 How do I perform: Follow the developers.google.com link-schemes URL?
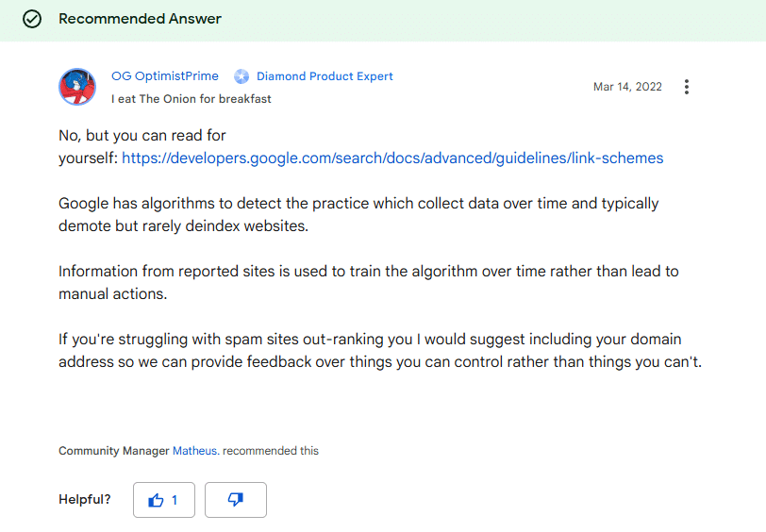tap(392, 158)
